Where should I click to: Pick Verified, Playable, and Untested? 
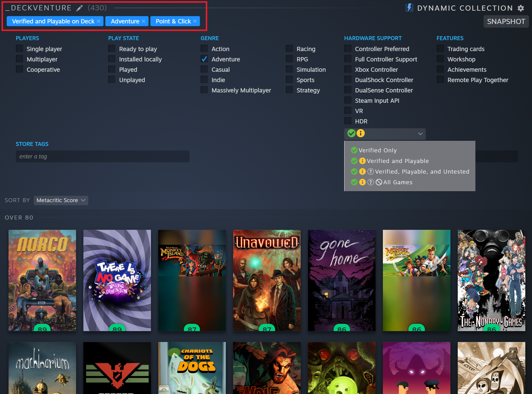[x=409, y=171]
